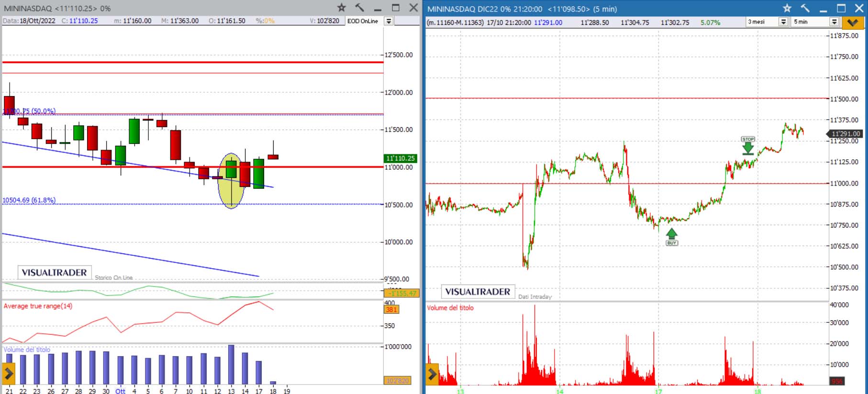Expand the 3 mesi period dropdown
Viewport: 868px width, 394px height.
[783, 22]
